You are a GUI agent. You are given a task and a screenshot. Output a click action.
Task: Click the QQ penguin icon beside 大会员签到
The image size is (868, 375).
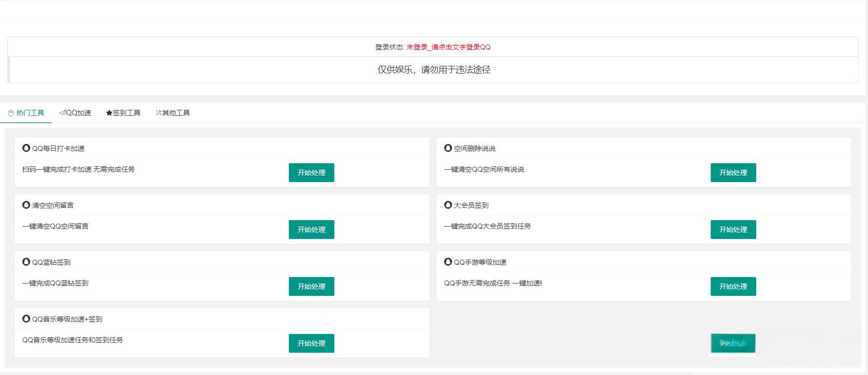click(x=448, y=205)
